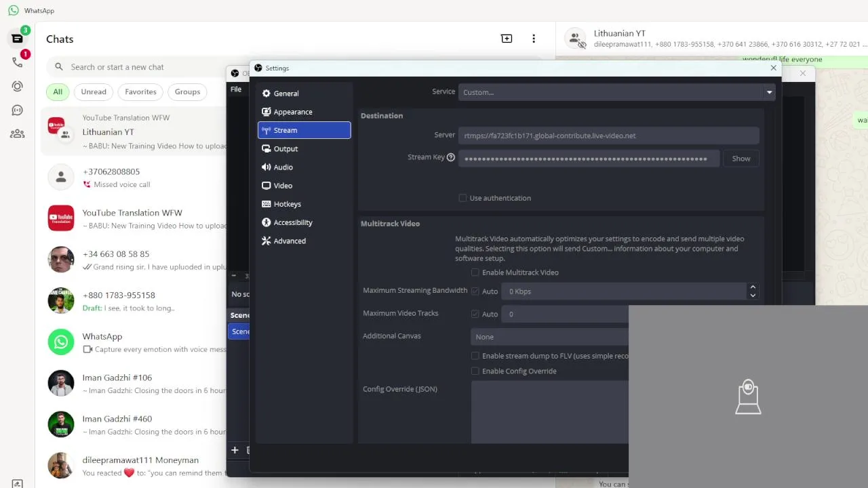Open WhatsApp Channels sidebar icon
This screenshot has height=488, width=868.
18,110
